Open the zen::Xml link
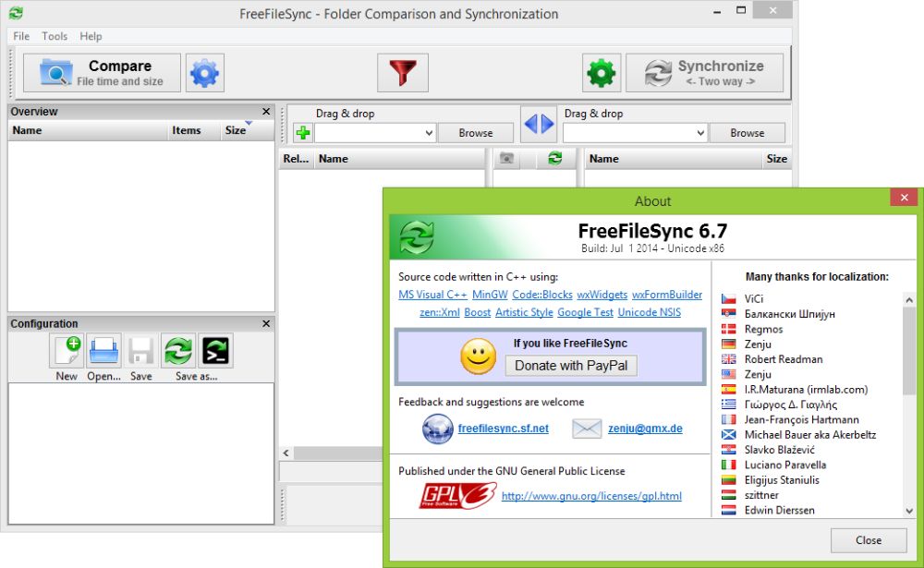 (440, 312)
